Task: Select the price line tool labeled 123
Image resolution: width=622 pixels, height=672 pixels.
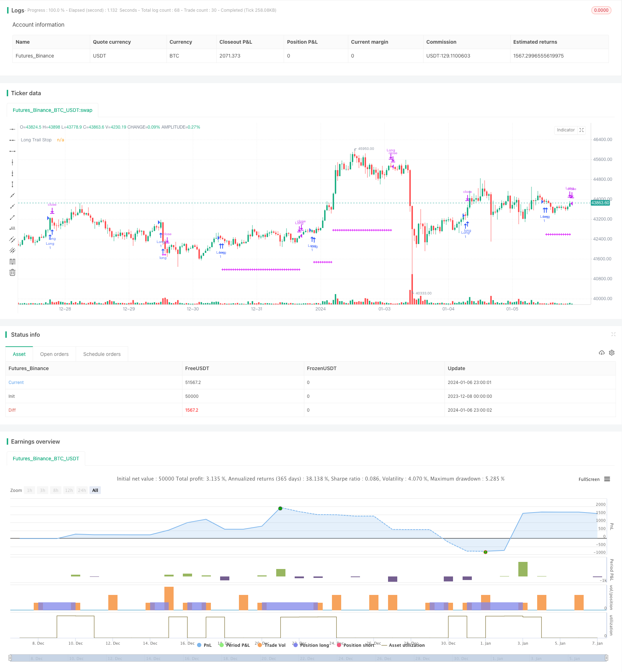Action: pos(12,228)
